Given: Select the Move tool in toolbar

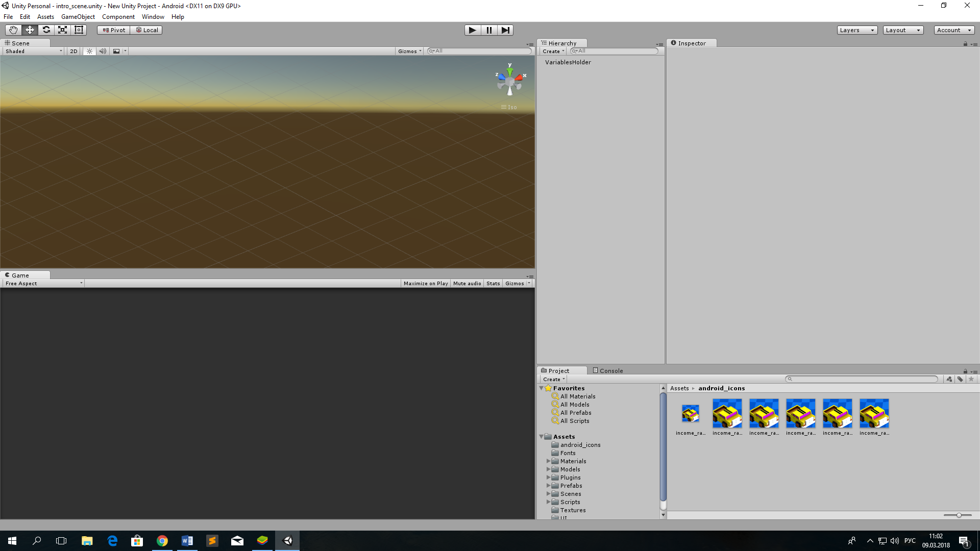Looking at the screenshot, I should [x=30, y=29].
